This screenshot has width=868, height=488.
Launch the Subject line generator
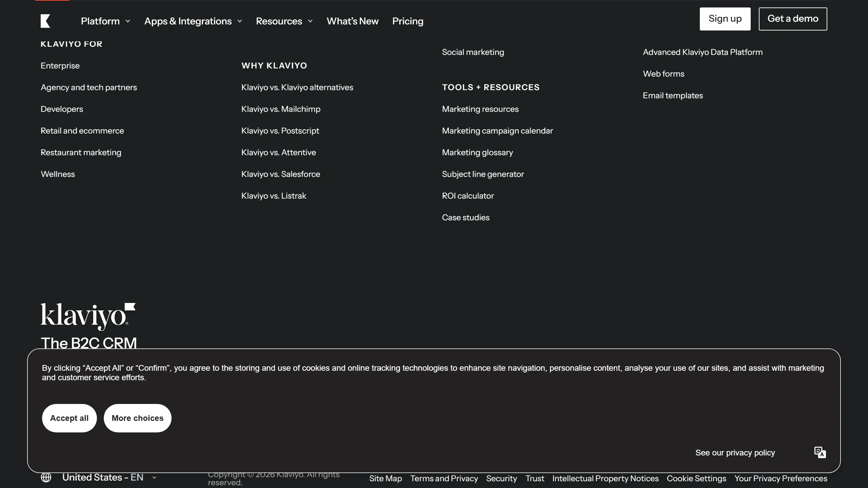483,174
